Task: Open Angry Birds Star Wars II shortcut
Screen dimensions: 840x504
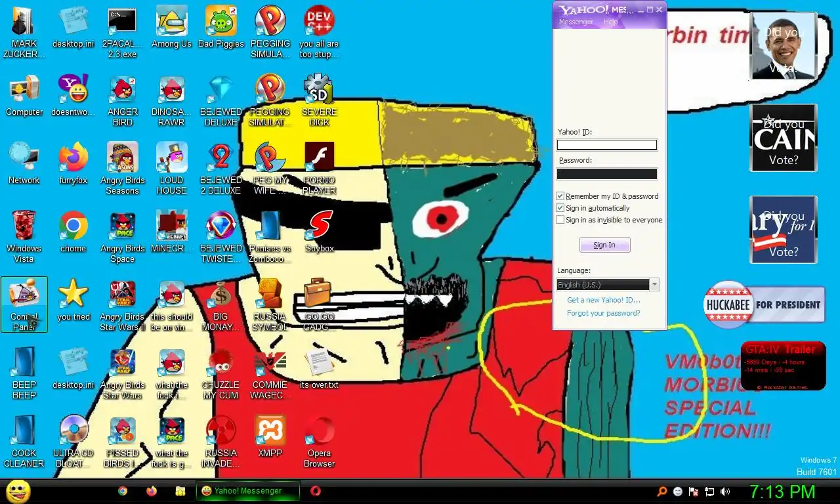Action: click(x=123, y=304)
